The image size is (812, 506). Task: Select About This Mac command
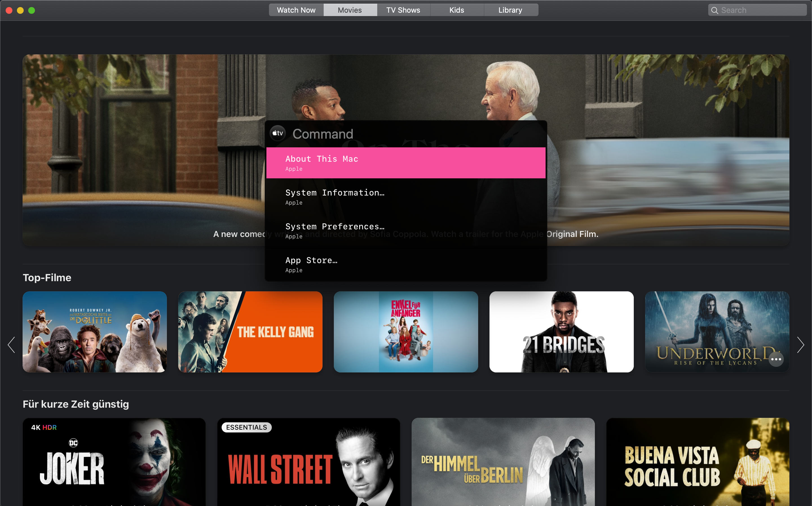(x=406, y=163)
